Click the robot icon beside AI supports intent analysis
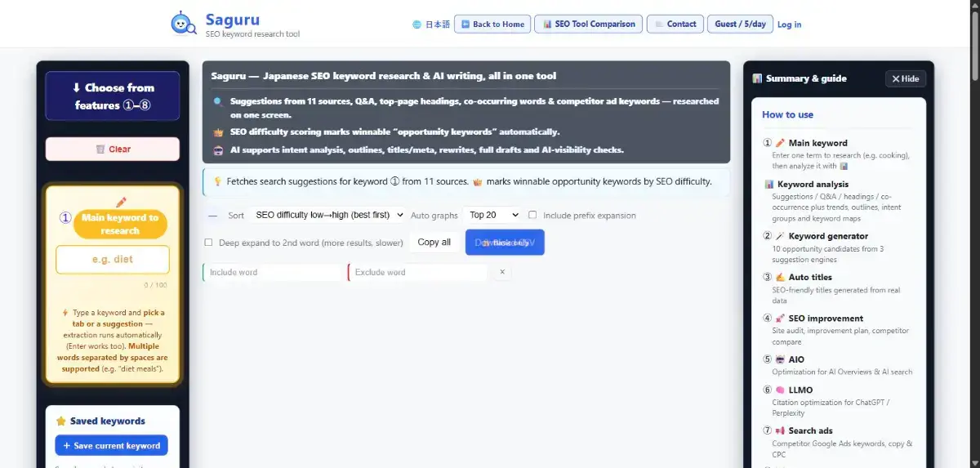Screen dimensions: 980x468 218,150
